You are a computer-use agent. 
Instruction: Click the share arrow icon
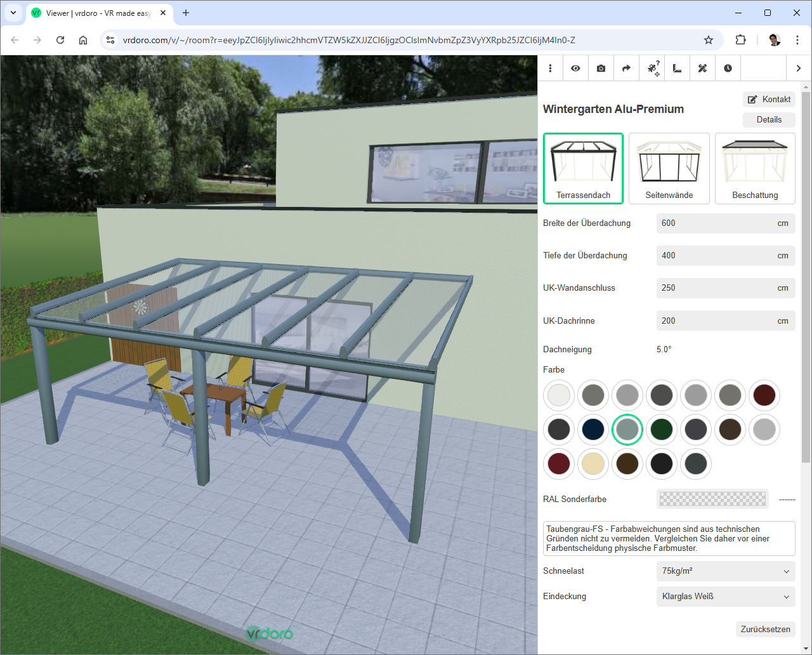(626, 69)
